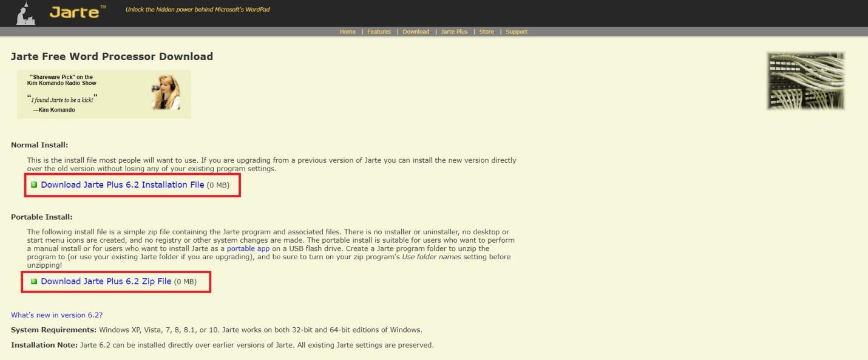This screenshot has height=360, width=868.
Task: Open the Home menu item
Action: [x=347, y=32]
